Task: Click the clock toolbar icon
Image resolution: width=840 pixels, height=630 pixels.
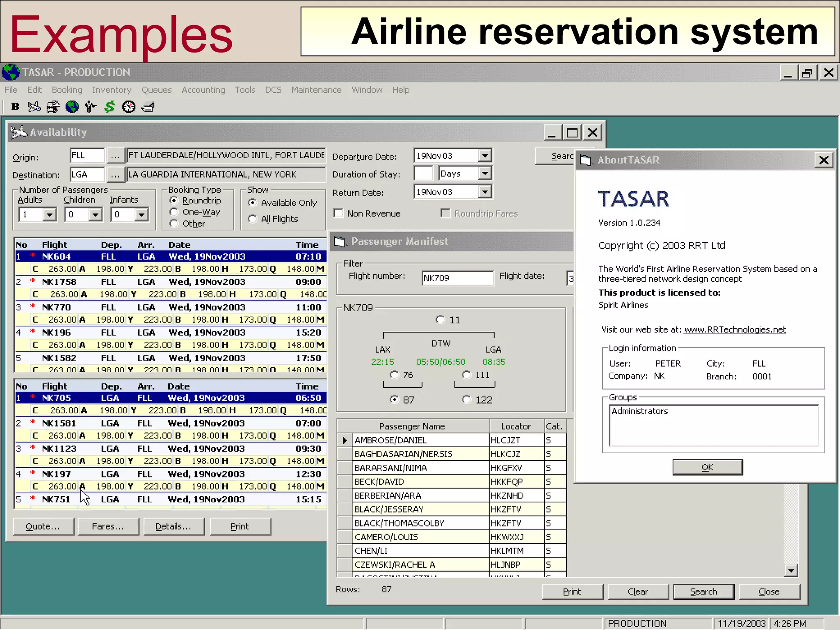Action: [x=129, y=107]
